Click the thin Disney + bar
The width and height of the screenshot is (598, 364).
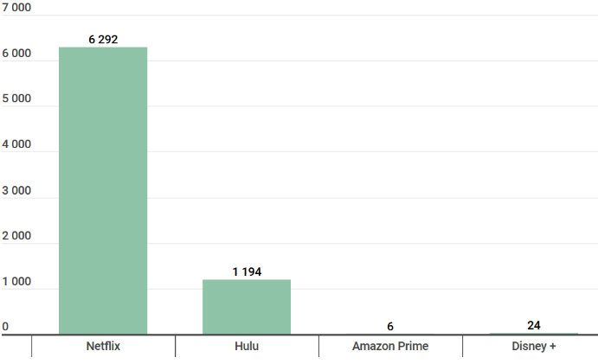534,333
